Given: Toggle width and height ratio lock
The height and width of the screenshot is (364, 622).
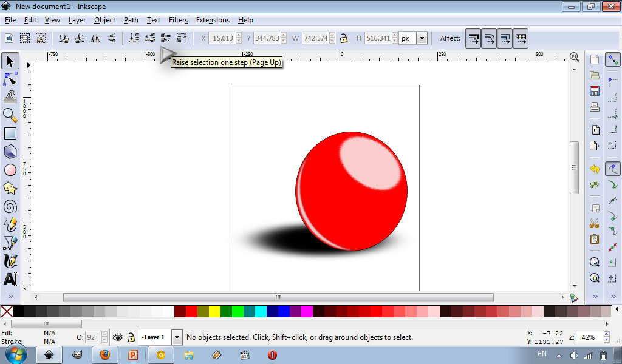Looking at the screenshot, I should tap(344, 38).
